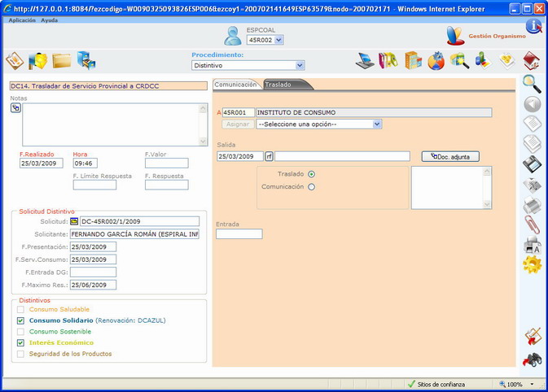The height and width of the screenshot is (392, 548).
Task: Click the empty F.Valor field
Action: coord(167,163)
